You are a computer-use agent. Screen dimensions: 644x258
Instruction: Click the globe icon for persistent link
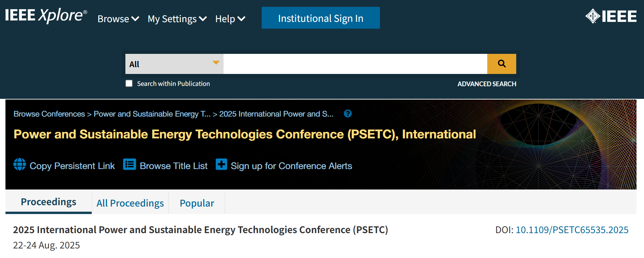(20, 164)
